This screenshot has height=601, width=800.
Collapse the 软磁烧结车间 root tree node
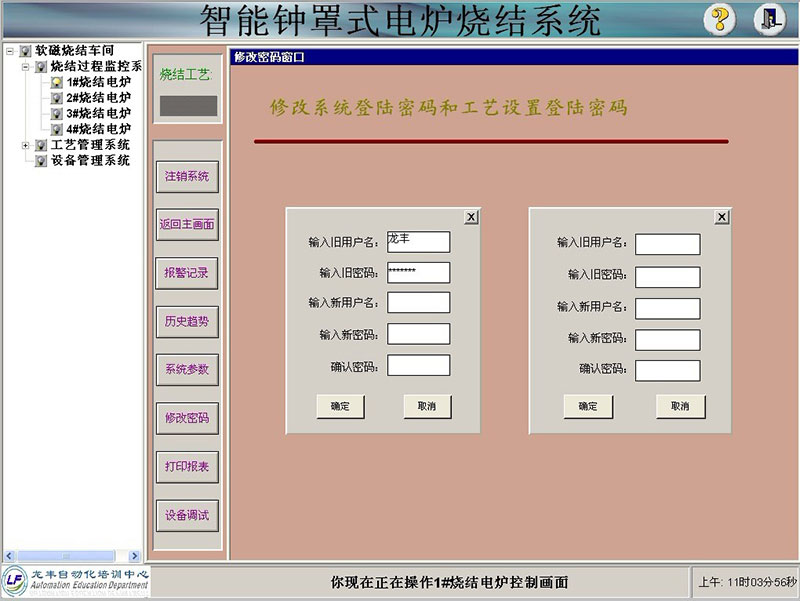click(10, 50)
